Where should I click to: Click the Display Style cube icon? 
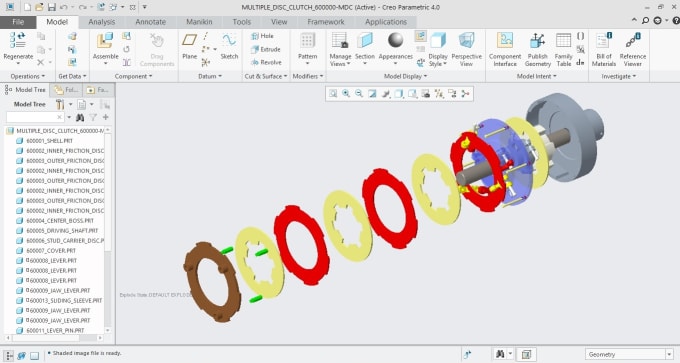click(x=438, y=41)
